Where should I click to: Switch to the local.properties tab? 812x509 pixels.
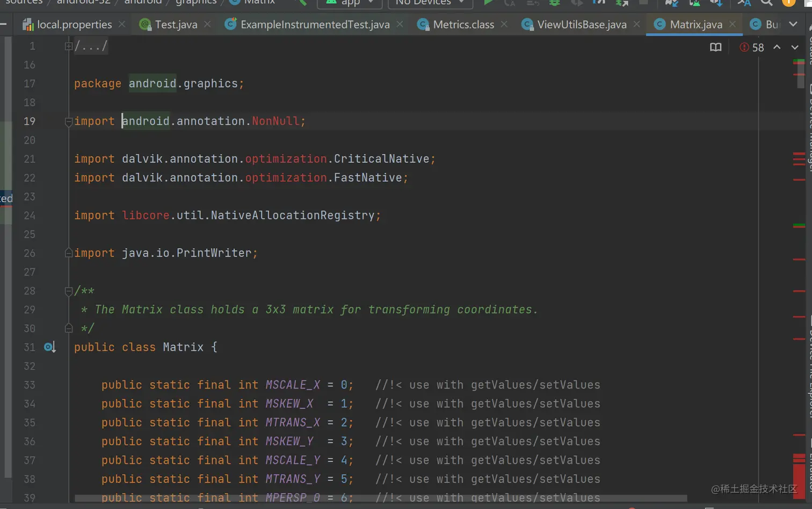(x=74, y=25)
